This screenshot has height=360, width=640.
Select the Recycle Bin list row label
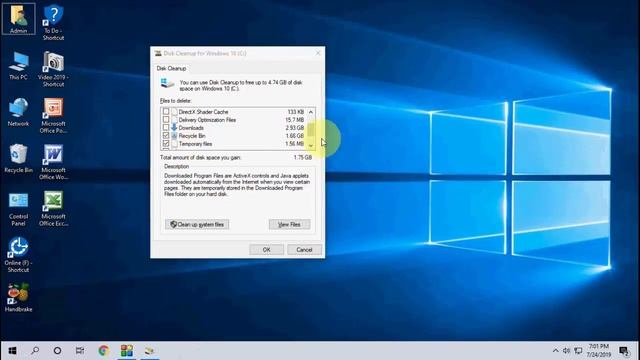click(192, 136)
